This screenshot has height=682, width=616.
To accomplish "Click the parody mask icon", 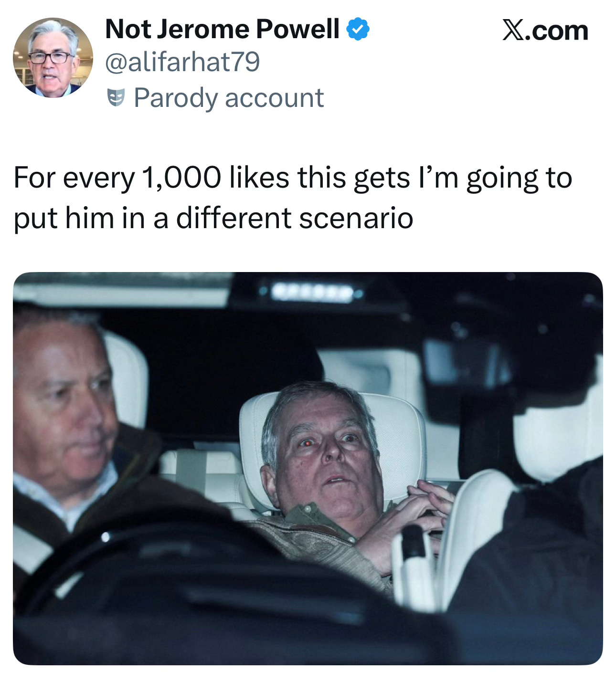I will 116,97.
